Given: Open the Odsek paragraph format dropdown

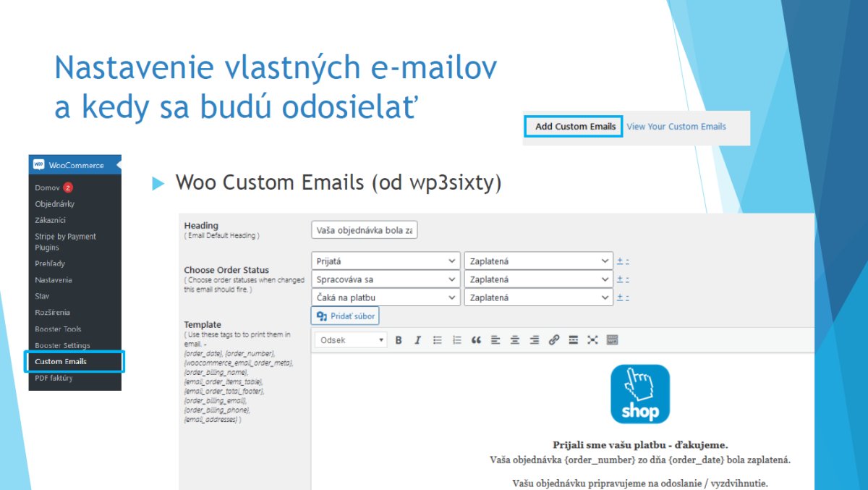Looking at the screenshot, I should [x=352, y=340].
